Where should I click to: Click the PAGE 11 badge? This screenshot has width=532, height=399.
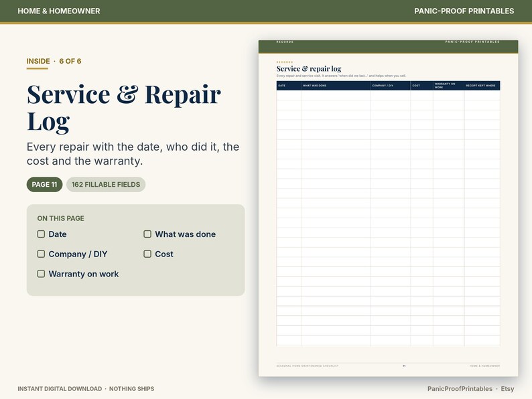[x=44, y=184]
